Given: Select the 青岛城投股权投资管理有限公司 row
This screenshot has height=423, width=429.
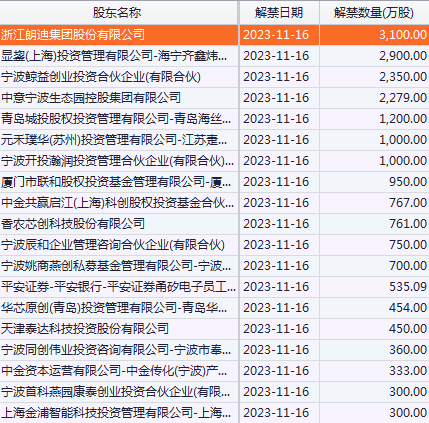Looking at the screenshot, I should [x=214, y=119].
